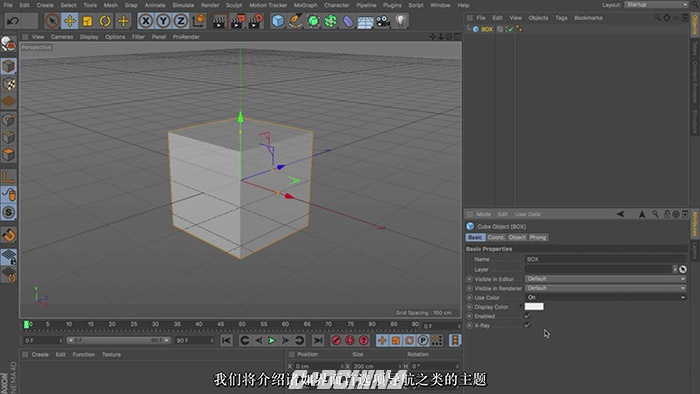Edit the Name field BOX
Screen dimensions: 700x394
tap(605, 259)
